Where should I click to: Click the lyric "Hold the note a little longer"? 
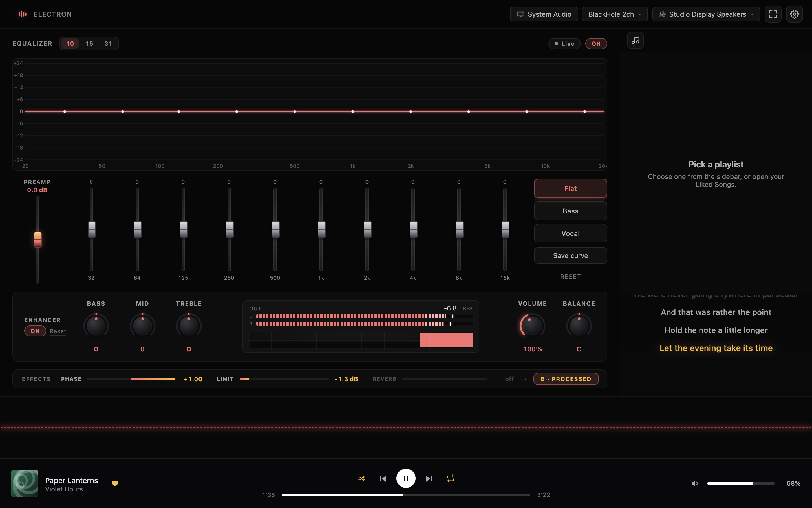(x=716, y=330)
